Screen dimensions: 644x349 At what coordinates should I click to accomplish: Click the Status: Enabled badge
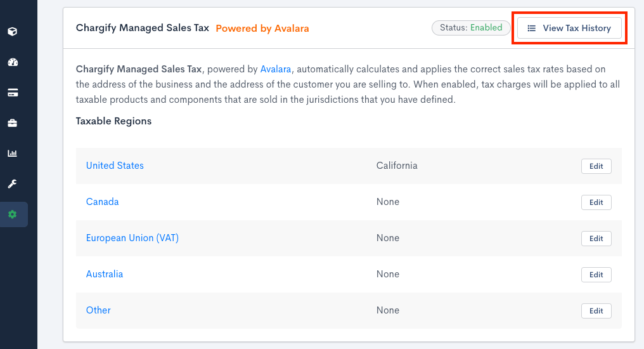coord(470,28)
